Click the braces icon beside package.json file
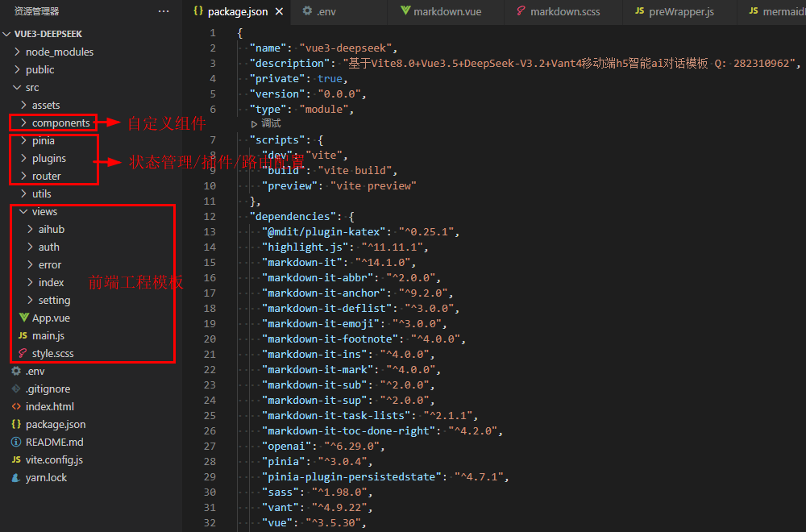 pos(16,424)
